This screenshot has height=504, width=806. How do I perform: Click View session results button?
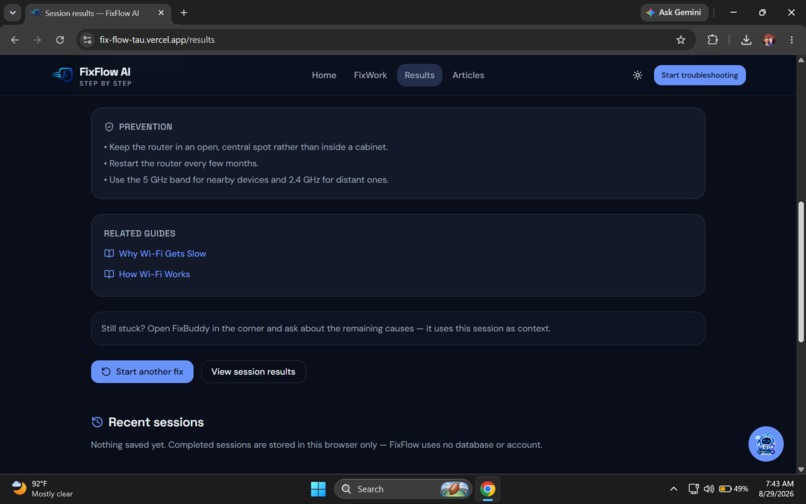(253, 372)
